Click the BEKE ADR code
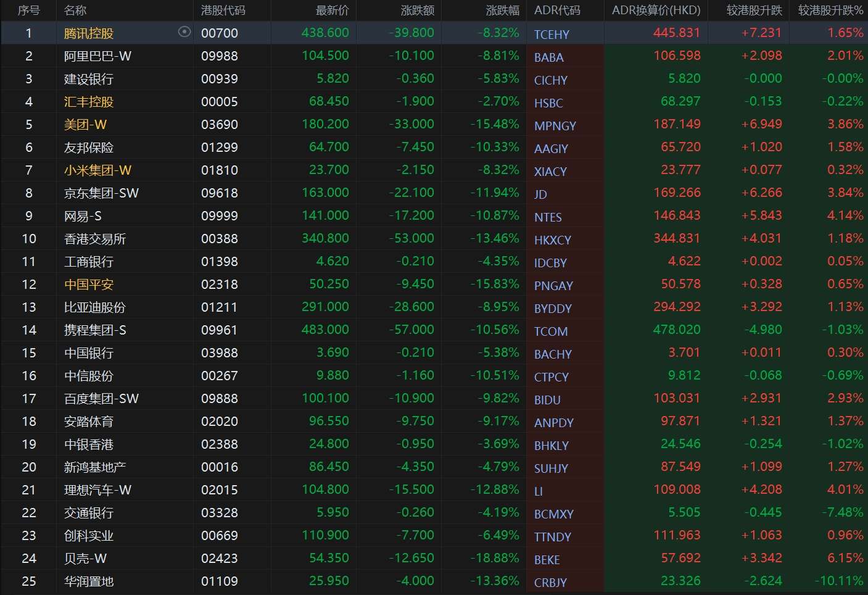The width and height of the screenshot is (868, 595). [547, 560]
